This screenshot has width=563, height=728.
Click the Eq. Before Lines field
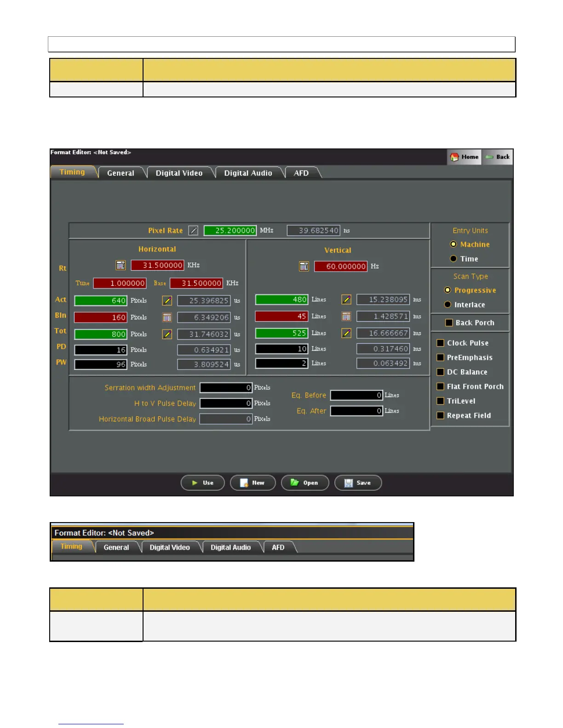(x=356, y=395)
